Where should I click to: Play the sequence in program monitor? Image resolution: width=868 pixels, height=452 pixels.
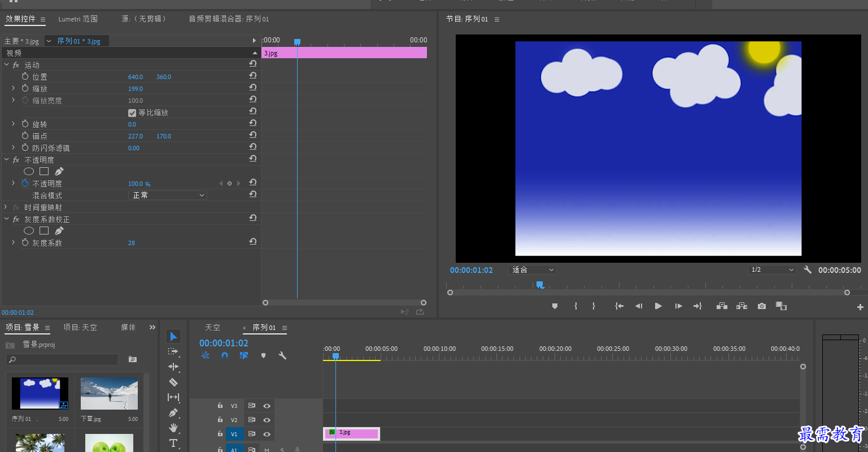coord(658,306)
